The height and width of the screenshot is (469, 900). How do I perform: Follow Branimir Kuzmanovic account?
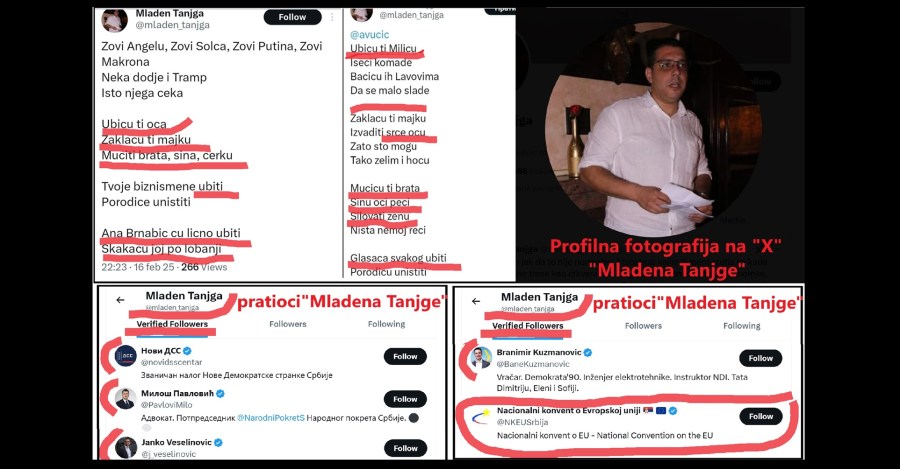(760, 358)
